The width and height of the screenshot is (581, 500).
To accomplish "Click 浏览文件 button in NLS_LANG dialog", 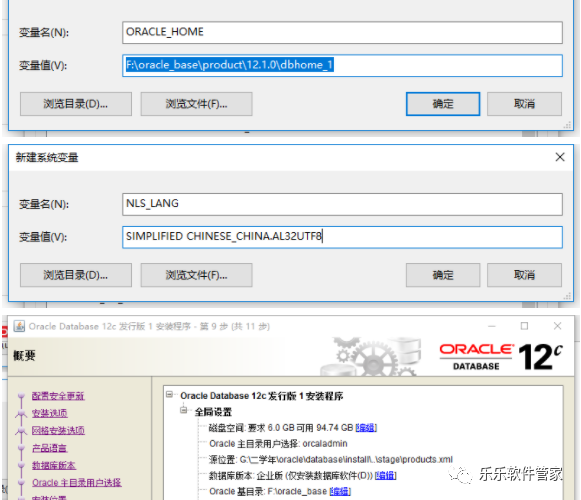I will coord(196,275).
